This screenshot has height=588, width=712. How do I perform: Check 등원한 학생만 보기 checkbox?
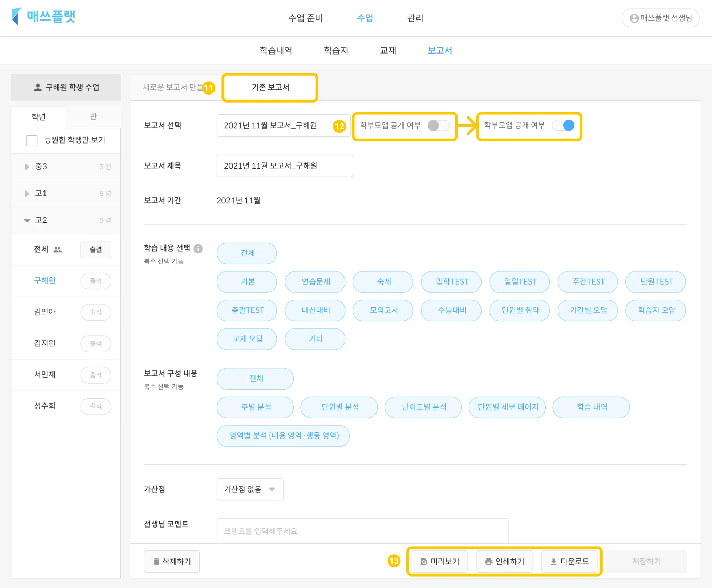[x=32, y=140]
